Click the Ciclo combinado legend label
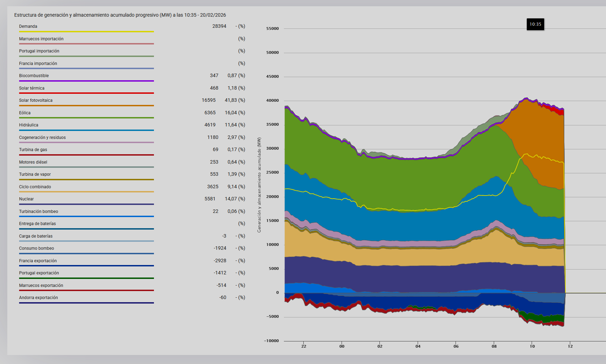The height and width of the screenshot is (364, 606). [x=35, y=187]
